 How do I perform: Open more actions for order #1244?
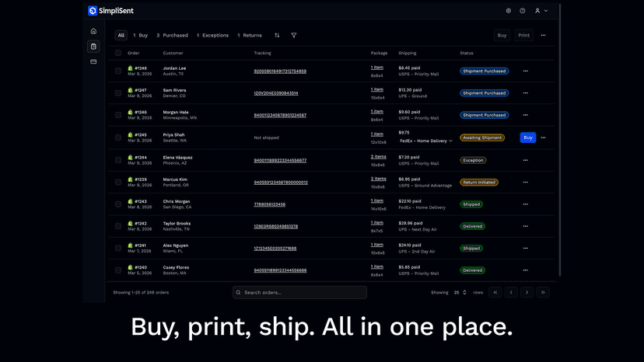point(525,161)
